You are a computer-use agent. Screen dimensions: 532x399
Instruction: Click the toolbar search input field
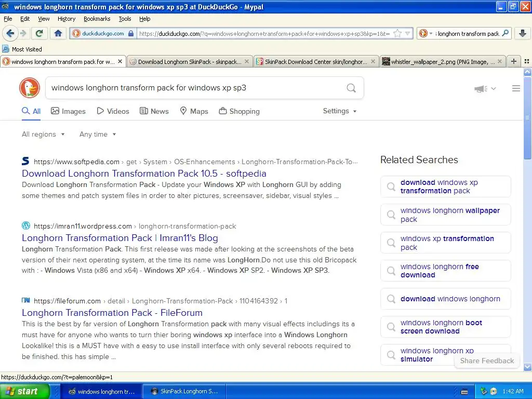(468, 33)
